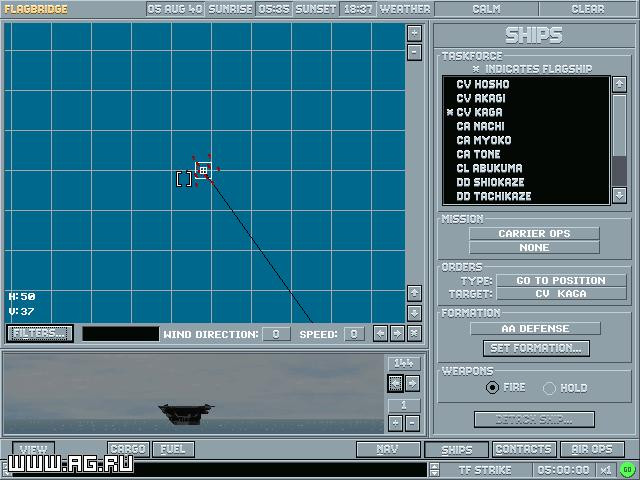Increase view magnification with the plus button
Viewport: 640px width, 480px height.
coord(396,423)
